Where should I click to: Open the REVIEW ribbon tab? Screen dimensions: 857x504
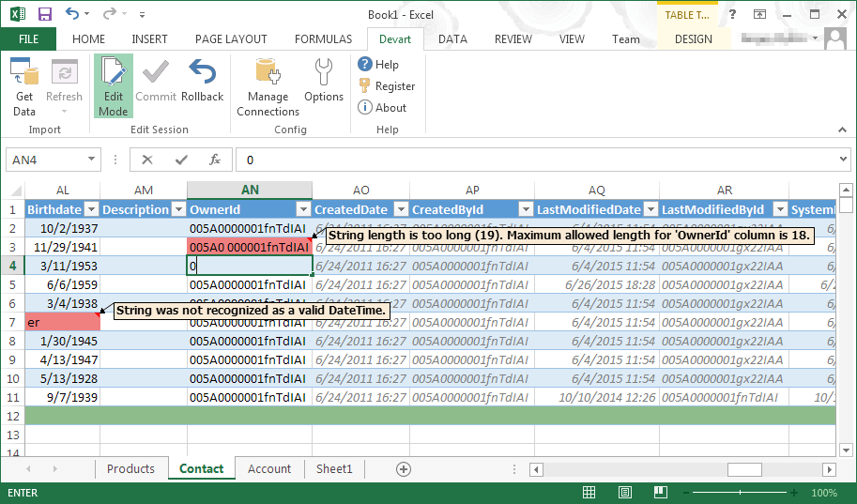pos(513,38)
